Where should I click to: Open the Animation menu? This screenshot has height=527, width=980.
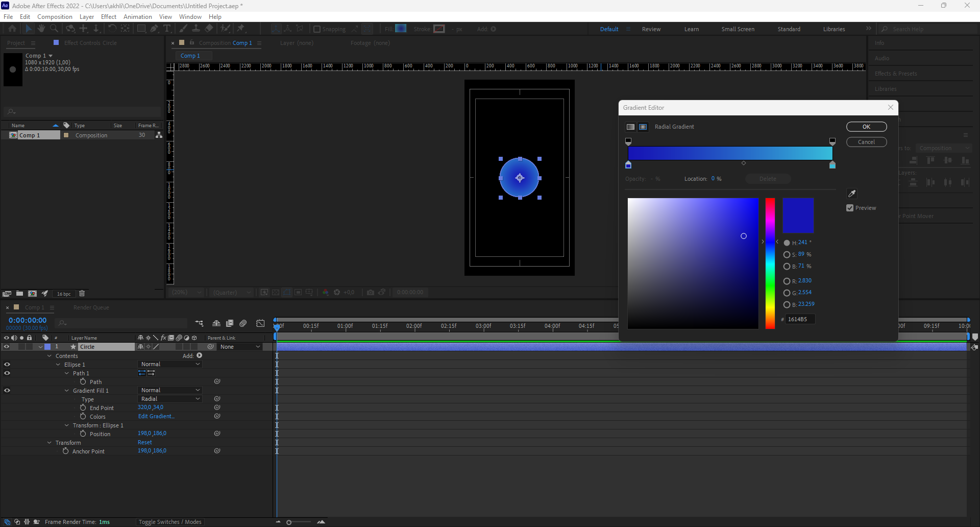[x=138, y=17]
